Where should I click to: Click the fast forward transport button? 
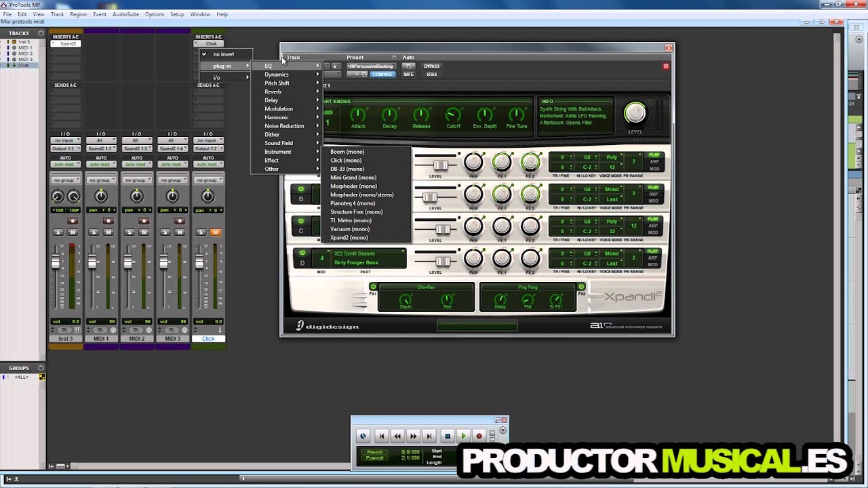click(413, 436)
